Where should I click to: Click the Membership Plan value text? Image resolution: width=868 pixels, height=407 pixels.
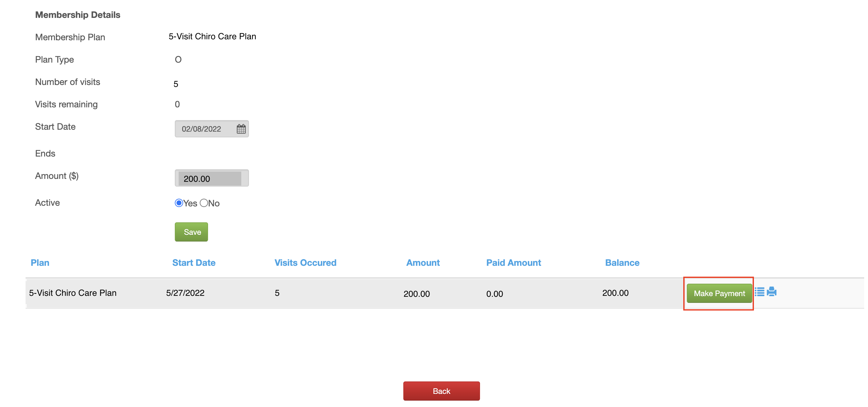point(212,36)
